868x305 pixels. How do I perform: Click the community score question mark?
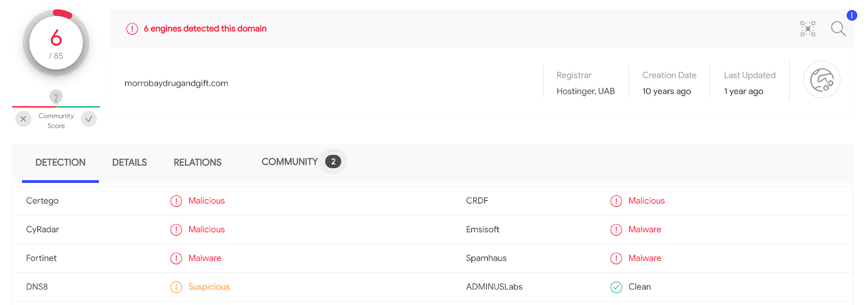pos(56,97)
